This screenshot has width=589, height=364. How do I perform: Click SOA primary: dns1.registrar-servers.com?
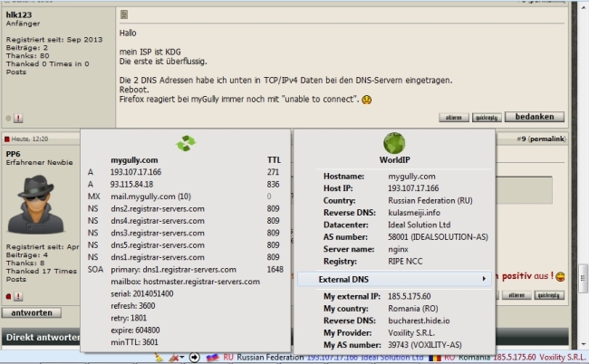(x=173, y=270)
